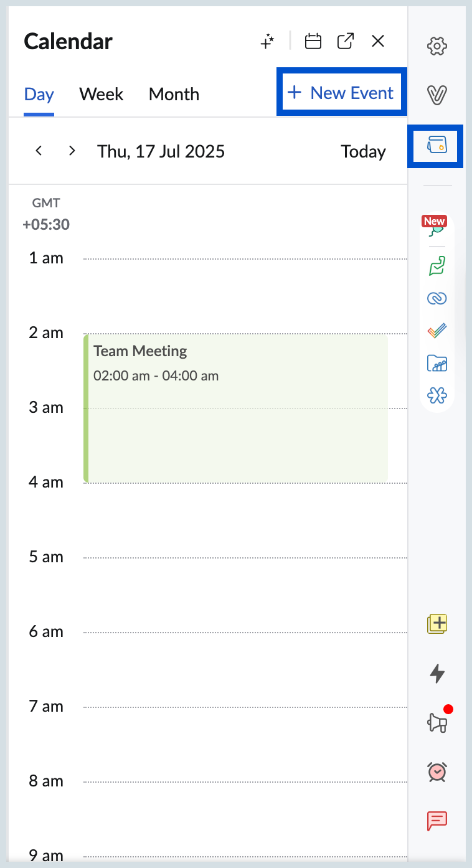Click the megaphone announcements icon

click(x=437, y=721)
